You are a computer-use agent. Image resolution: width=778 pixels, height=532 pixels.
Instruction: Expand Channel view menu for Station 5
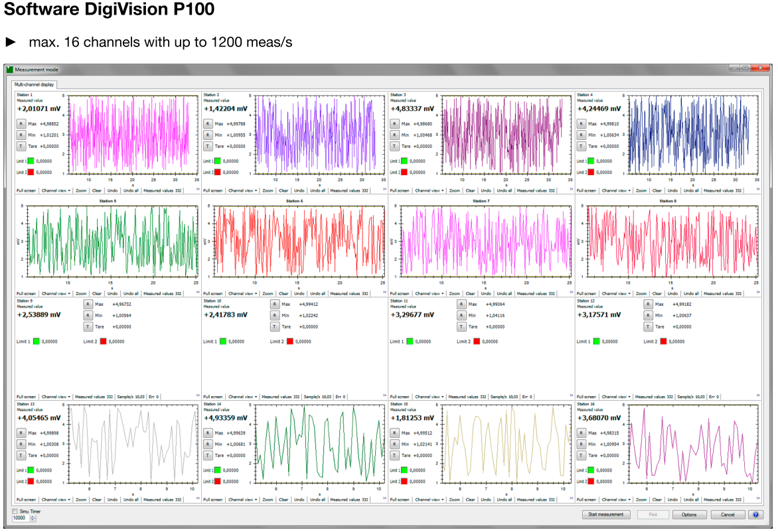(56, 293)
